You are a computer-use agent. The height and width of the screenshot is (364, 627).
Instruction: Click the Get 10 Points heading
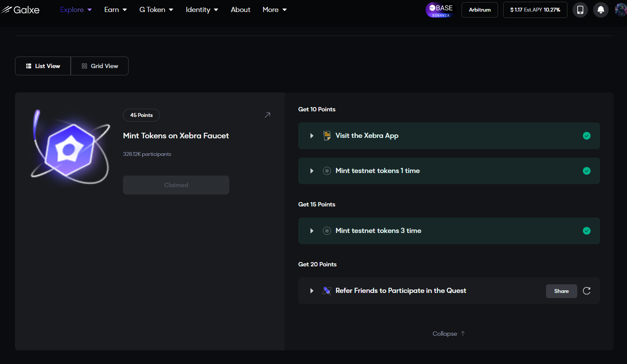[x=317, y=109]
